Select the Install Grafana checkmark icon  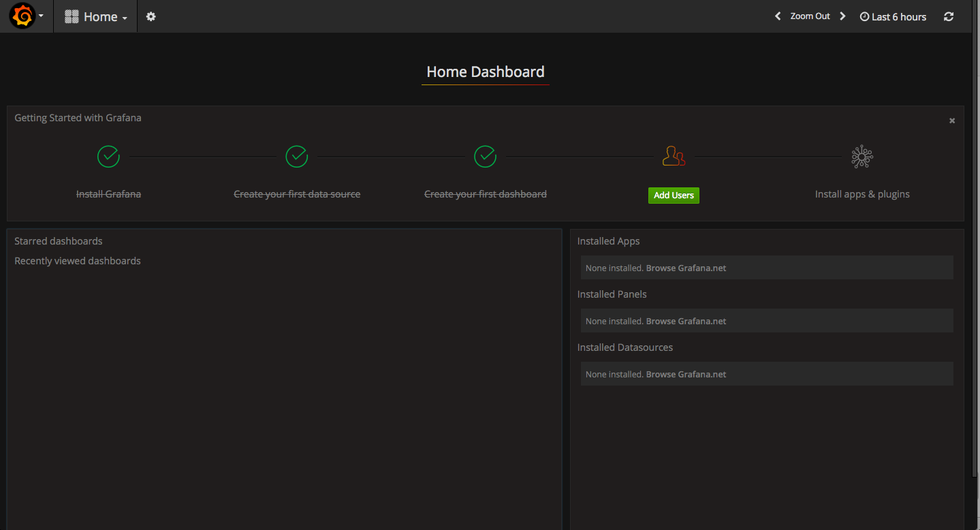108,157
